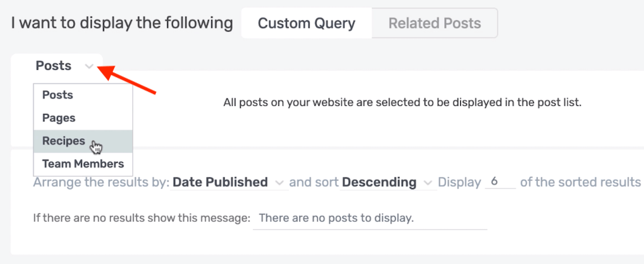644x264 pixels.
Task: Click the chevron beside Descending
Action: pyautogui.click(x=428, y=182)
